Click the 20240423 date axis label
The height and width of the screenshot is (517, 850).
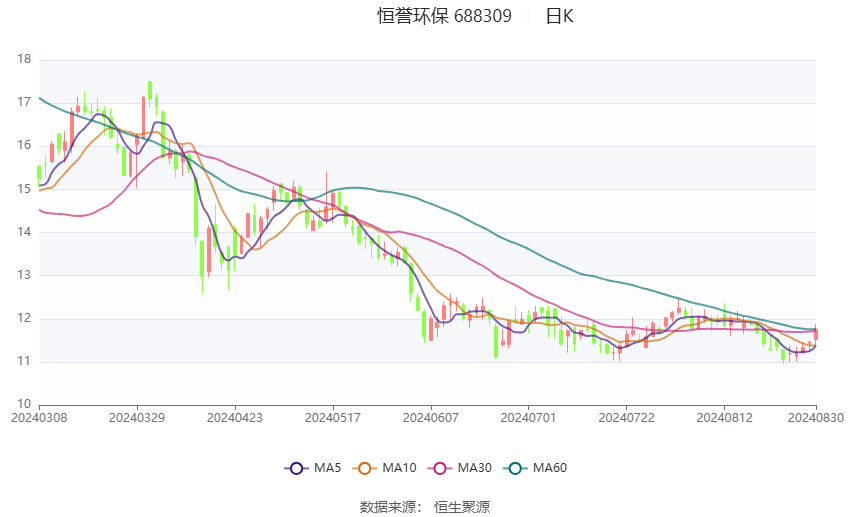234,416
